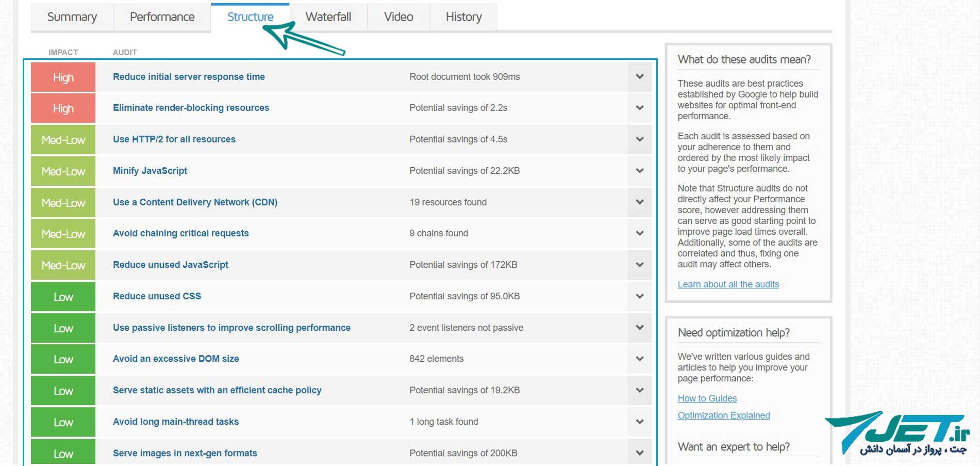The image size is (980, 466).
Task: Open Reduce unused CSS audit
Action: (157, 296)
